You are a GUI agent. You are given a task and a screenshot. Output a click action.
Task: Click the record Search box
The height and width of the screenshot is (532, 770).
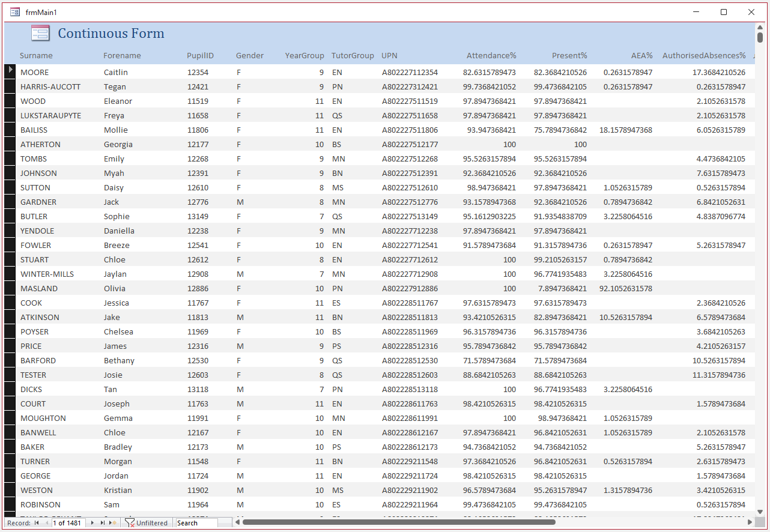196,523
